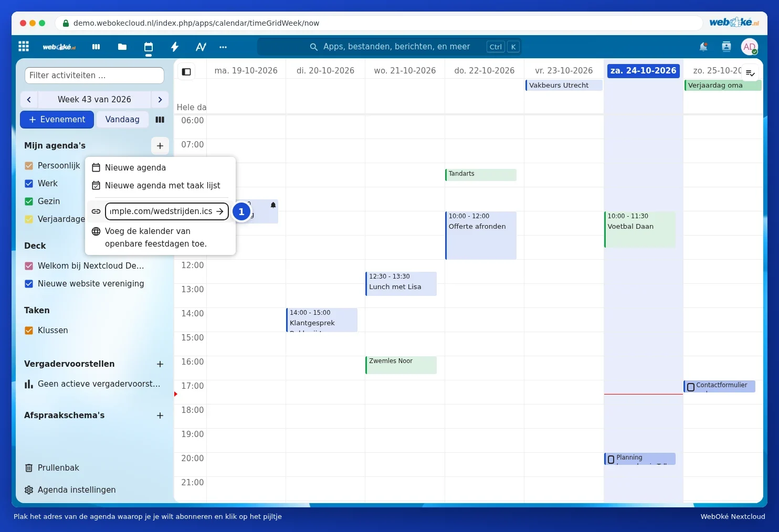Go to the next week
Viewport: 779px width, 532px height.
[160, 100]
